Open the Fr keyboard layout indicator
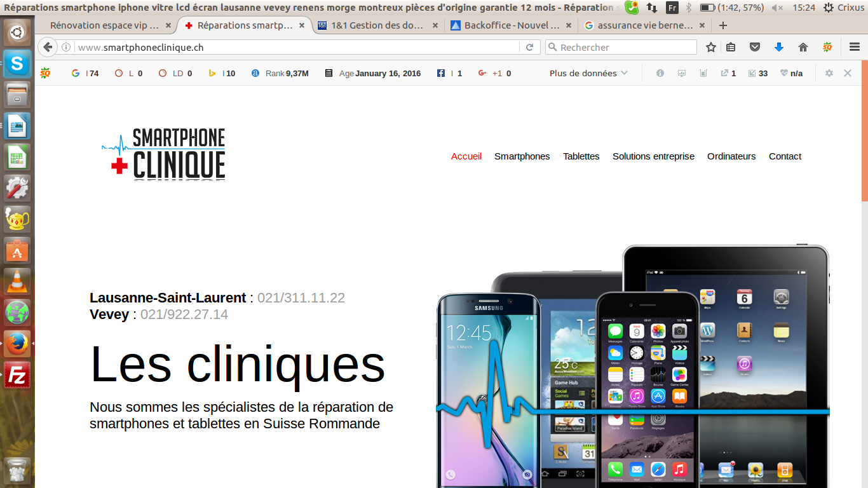Screen dimensions: 868x488 point(672,8)
